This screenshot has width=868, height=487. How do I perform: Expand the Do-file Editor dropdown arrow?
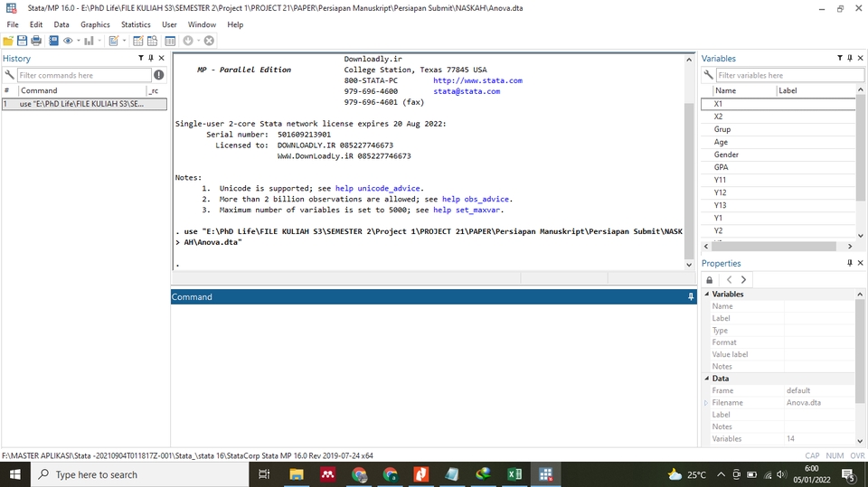coord(124,41)
